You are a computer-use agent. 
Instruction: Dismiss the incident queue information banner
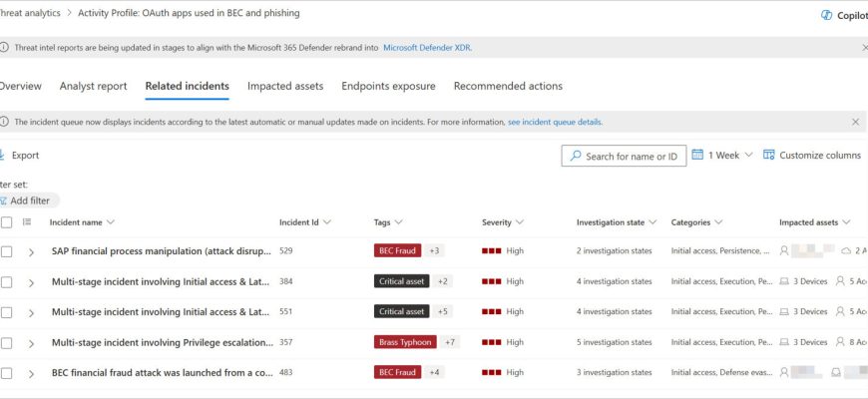pos(855,122)
